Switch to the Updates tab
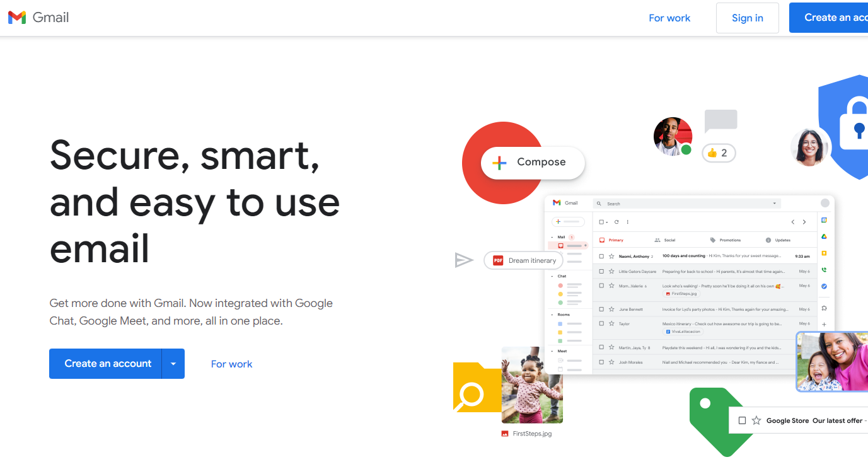 click(778, 240)
